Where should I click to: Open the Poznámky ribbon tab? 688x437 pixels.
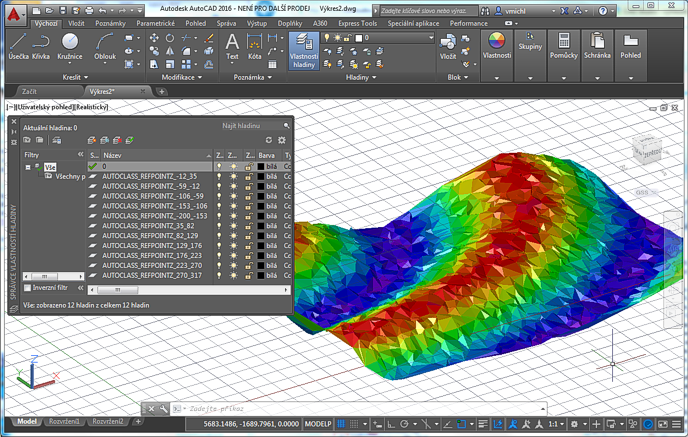111,23
